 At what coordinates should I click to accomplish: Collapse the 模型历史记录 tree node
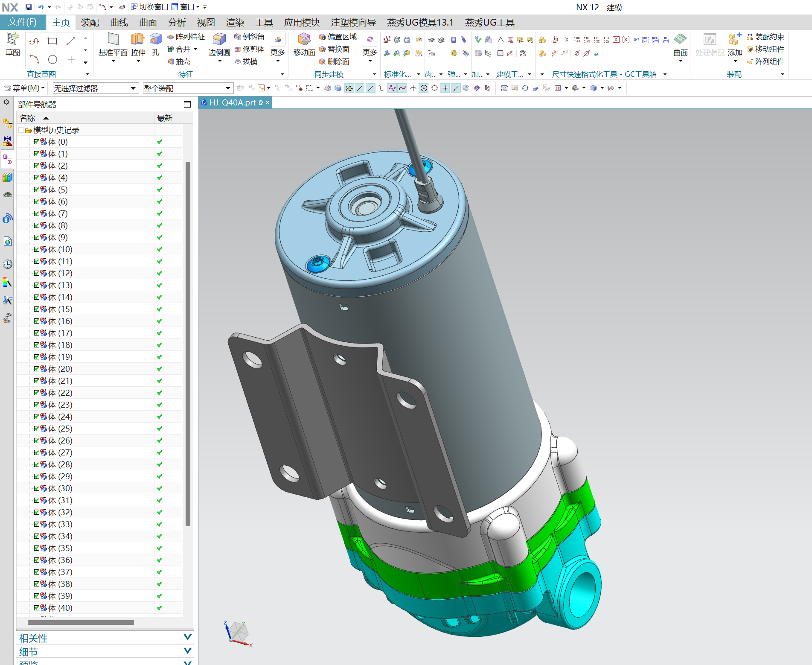(21, 130)
